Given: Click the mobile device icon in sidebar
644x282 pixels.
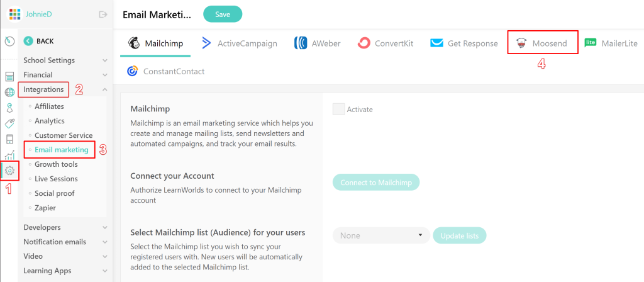Looking at the screenshot, I should coord(9,139).
